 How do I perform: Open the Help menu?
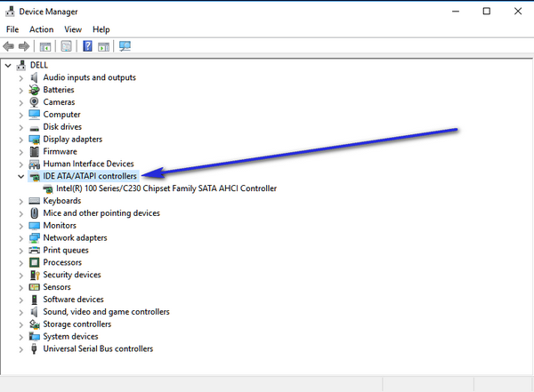(101, 29)
